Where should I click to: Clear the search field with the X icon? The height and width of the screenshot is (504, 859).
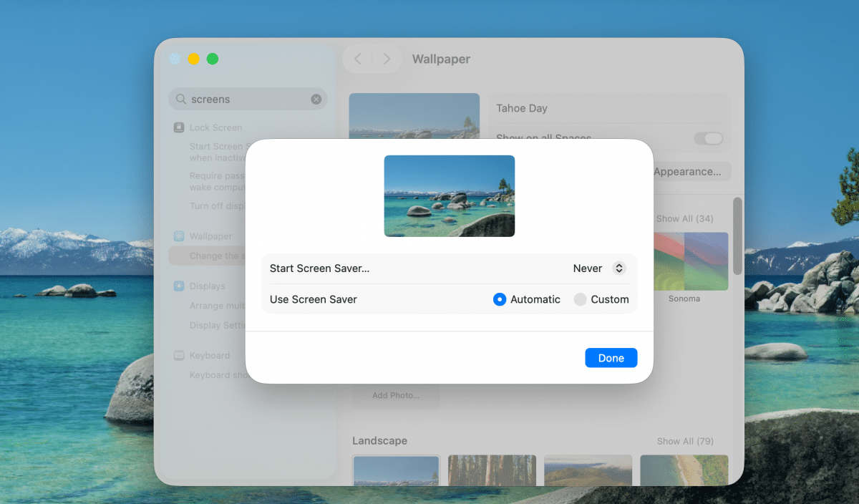click(316, 99)
